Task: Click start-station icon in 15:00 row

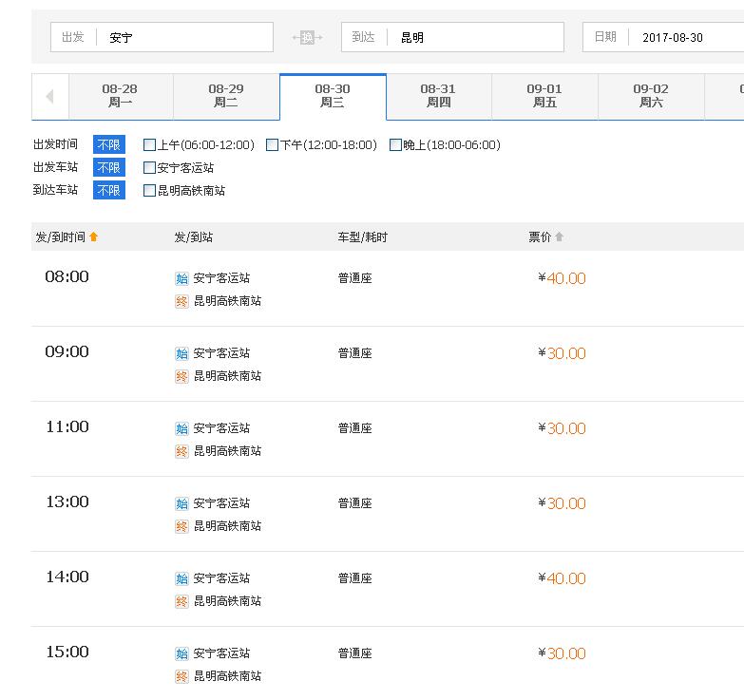Action: tap(181, 653)
